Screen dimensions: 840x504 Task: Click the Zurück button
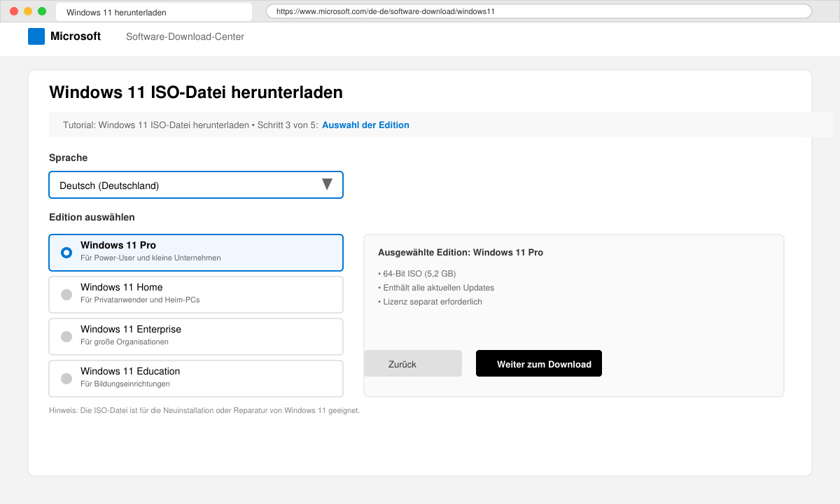(413, 363)
